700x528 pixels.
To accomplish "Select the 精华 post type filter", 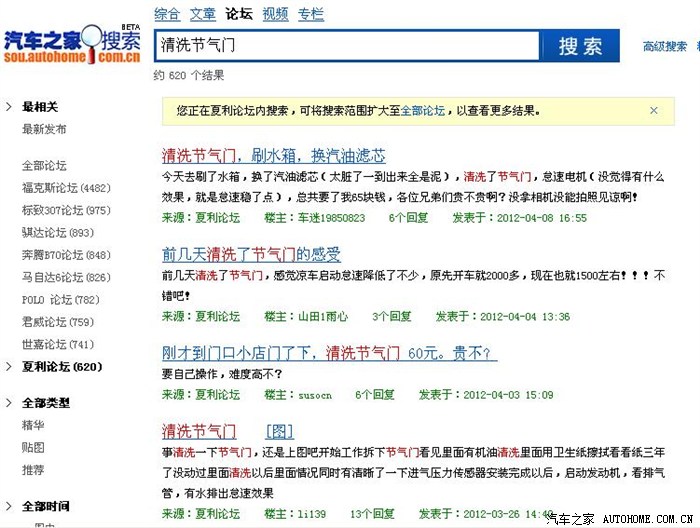I will [33, 425].
